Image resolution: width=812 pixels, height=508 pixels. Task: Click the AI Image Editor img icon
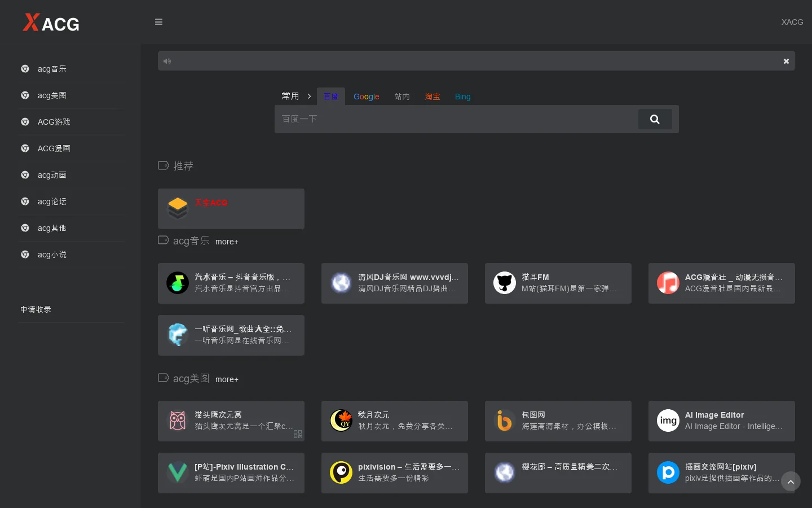[668, 421]
